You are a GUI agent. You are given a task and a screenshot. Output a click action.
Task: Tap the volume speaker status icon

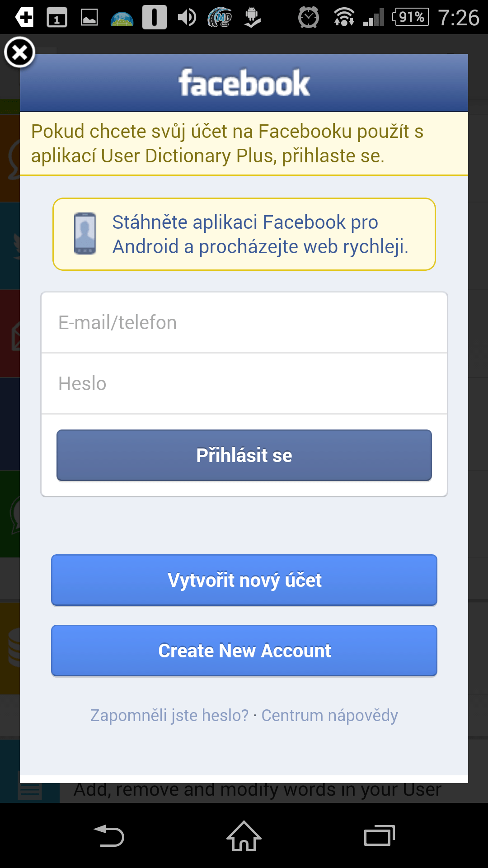(x=187, y=18)
